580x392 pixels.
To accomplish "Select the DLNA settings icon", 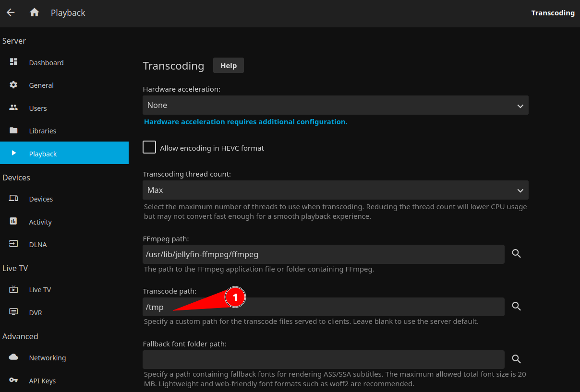I will coord(13,244).
